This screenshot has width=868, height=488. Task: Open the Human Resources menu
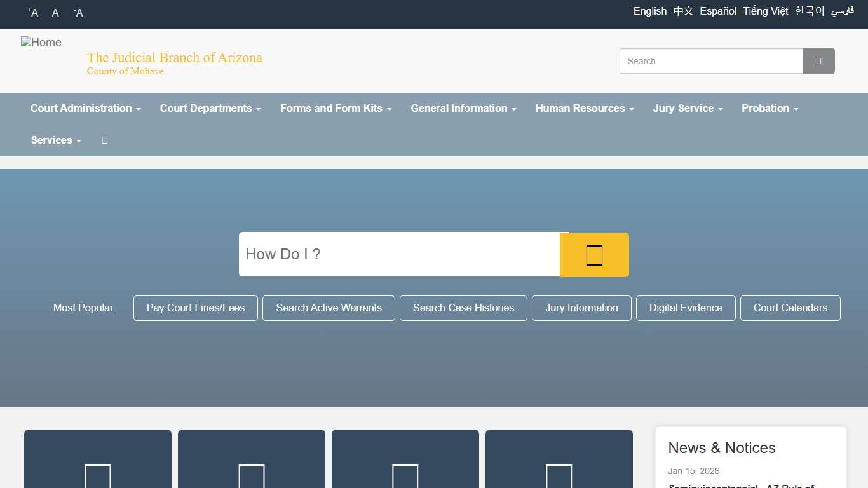(585, 109)
